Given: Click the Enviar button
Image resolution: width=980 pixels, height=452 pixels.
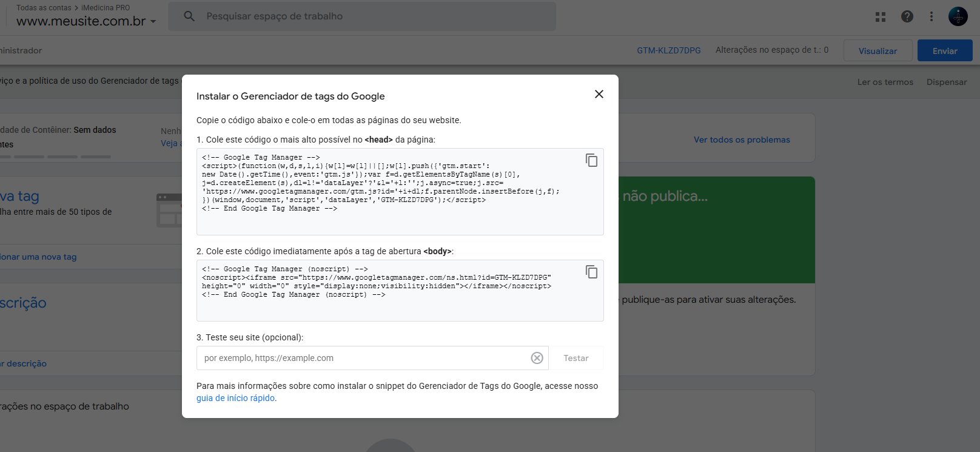Looking at the screenshot, I should (x=945, y=51).
